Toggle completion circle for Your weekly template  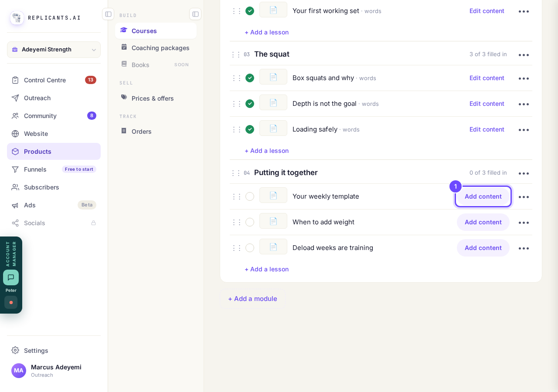[250, 196]
